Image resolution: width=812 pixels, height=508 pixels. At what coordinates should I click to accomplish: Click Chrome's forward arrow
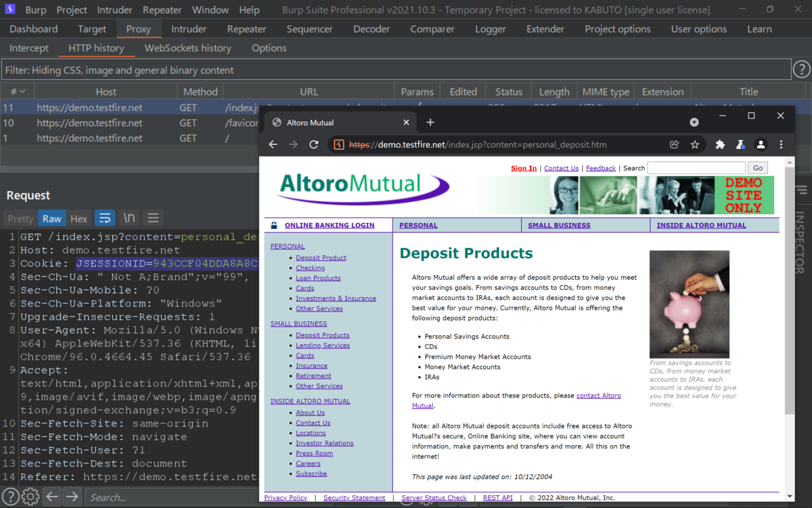(x=294, y=144)
